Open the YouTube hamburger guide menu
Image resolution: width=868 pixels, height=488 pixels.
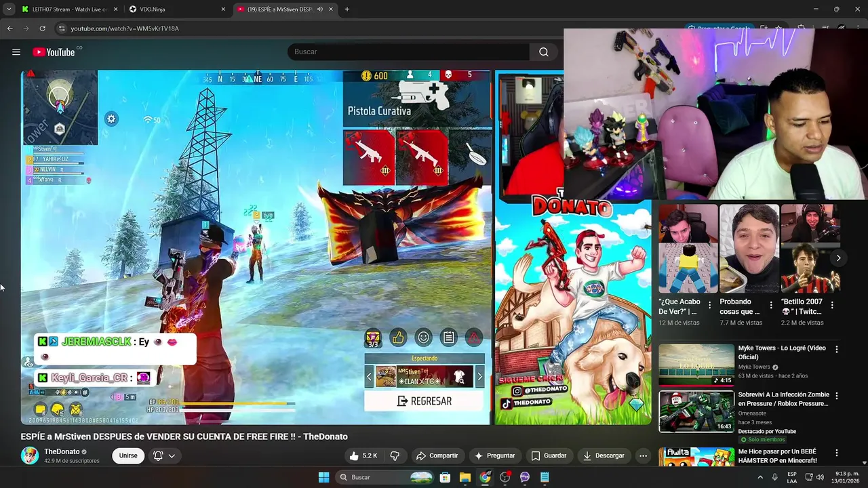coord(16,52)
